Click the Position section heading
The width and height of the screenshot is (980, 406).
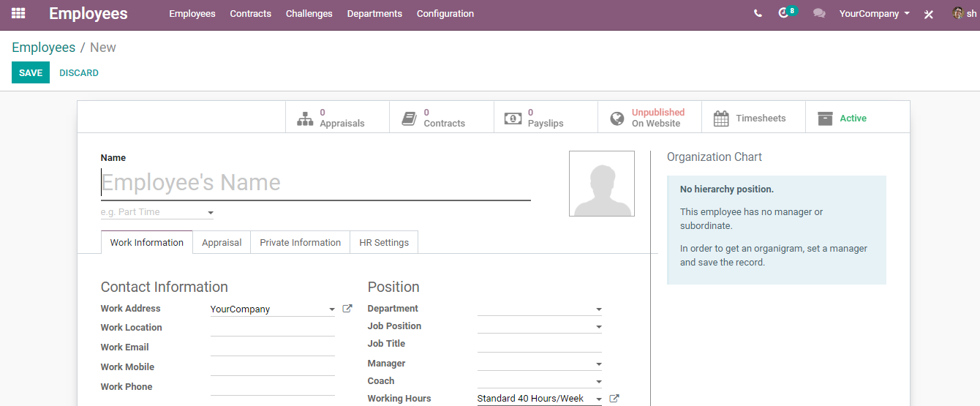point(393,287)
